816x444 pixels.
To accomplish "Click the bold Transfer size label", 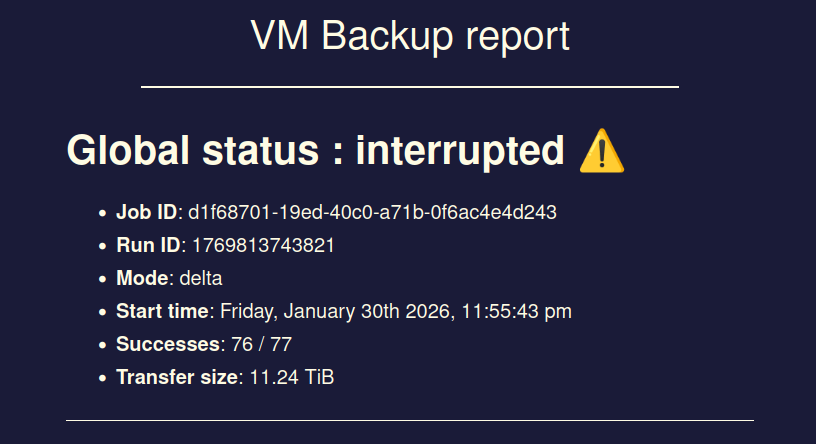I will click(x=178, y=377).
